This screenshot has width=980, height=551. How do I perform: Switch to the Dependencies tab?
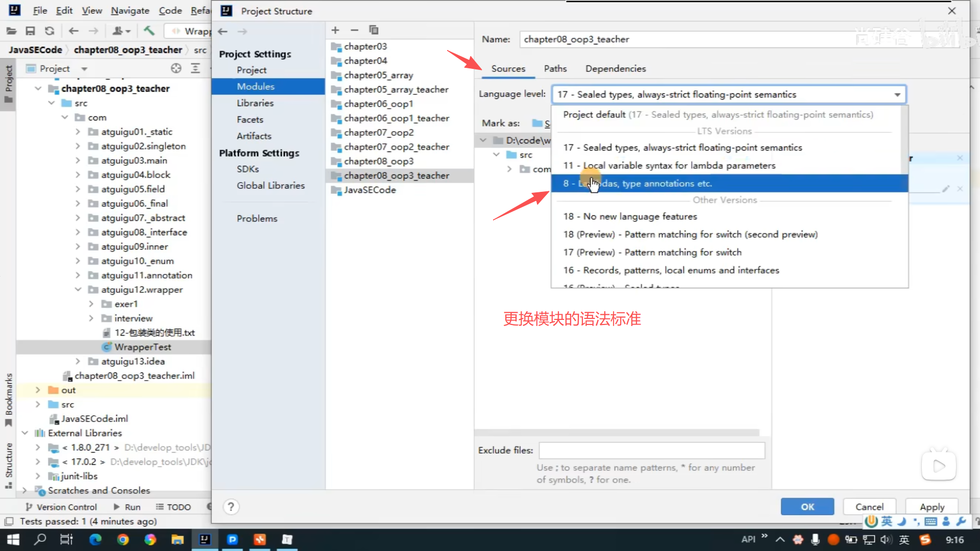tap(615, 68)
